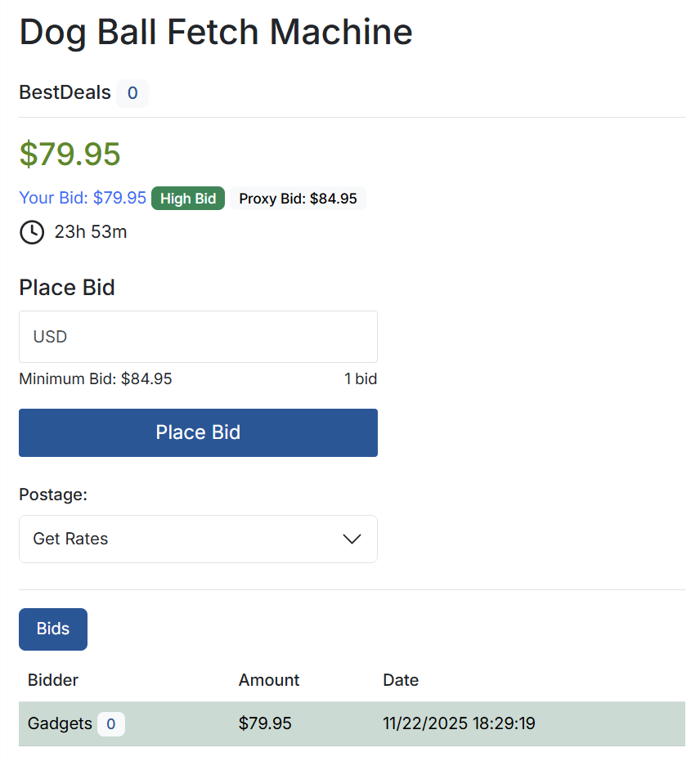Click the 23h 53m time remaining
700x761 pixels.
tap(91, 232)
